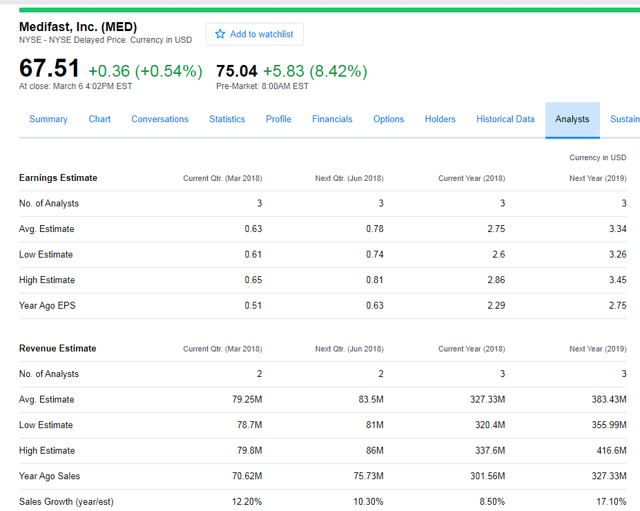The width and height of the screenshot is (640, 511).
Task: Click the Low Estimate value 2.6
Action: pyautogui.click(x=498, y=255)
